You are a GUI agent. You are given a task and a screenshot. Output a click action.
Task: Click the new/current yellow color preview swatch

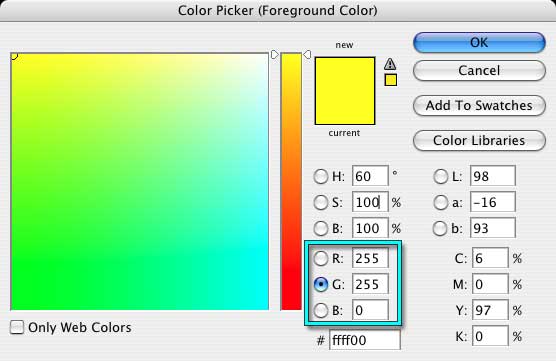[345, 91]
